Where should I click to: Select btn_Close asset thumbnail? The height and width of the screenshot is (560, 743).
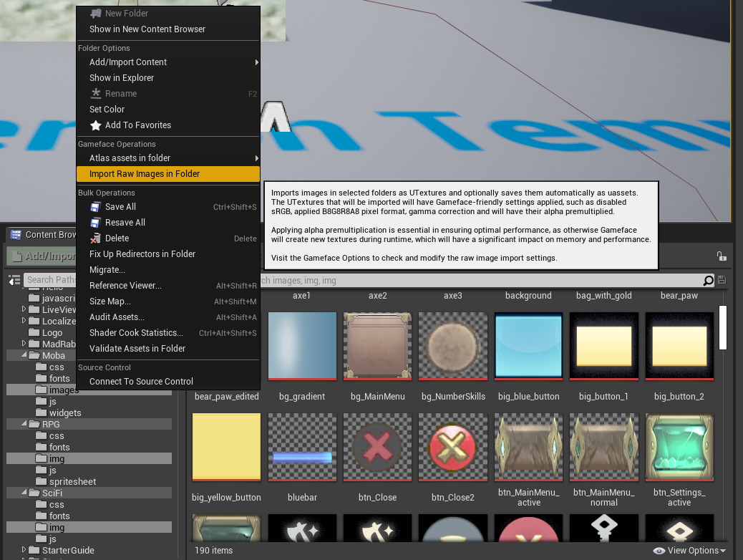coord(378,447)
